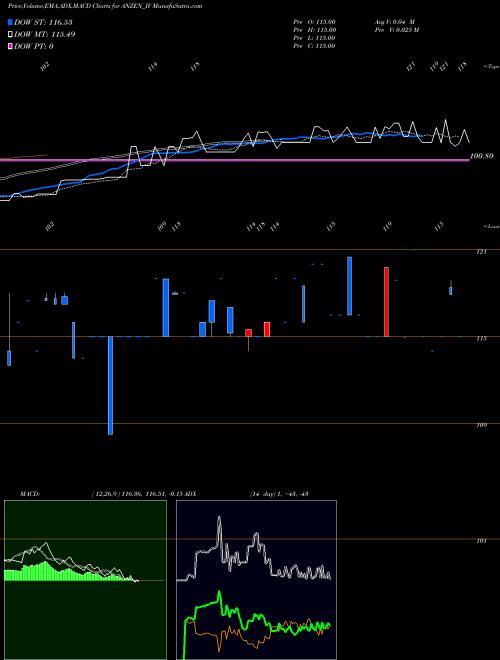
Task: Click the green MACD histogram panel
Action: [x=85, y=580]
